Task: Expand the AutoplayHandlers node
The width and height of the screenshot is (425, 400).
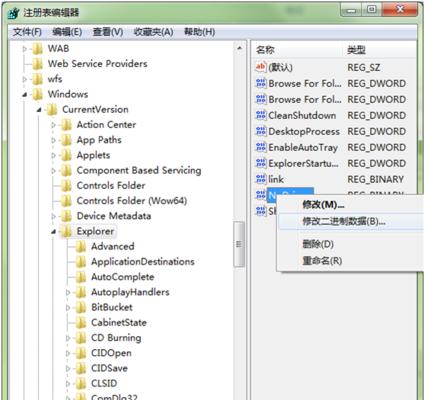Action: [68, 292]
